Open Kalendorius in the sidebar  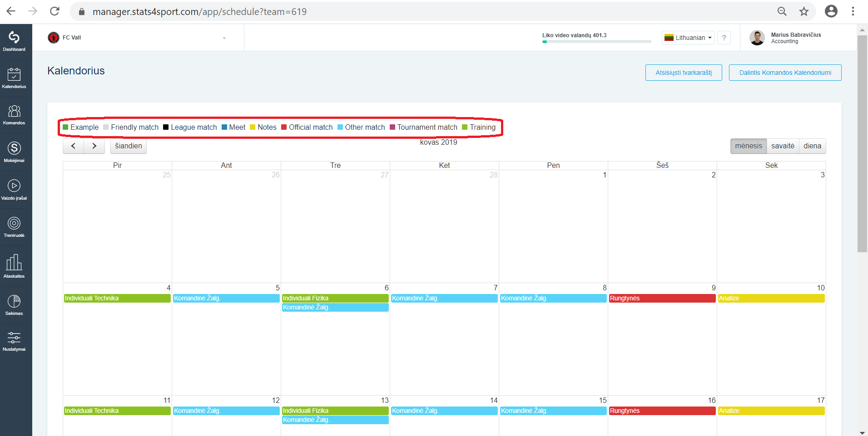(14, 78)
